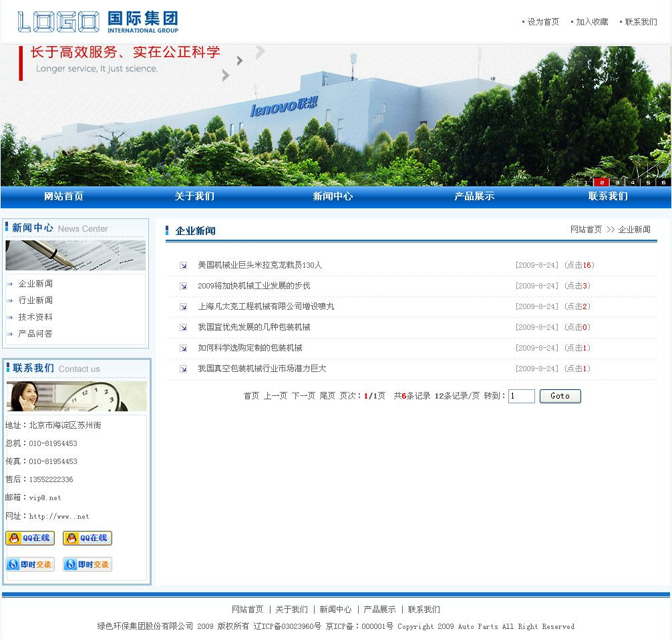Open 联系我们 in main navigation bar
This screenshot has height=639, width=672.
point(608,196)
